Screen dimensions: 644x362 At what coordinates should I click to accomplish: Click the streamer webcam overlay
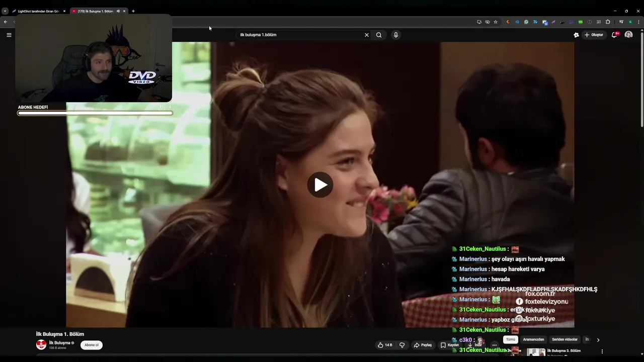(x=94, y=58)
